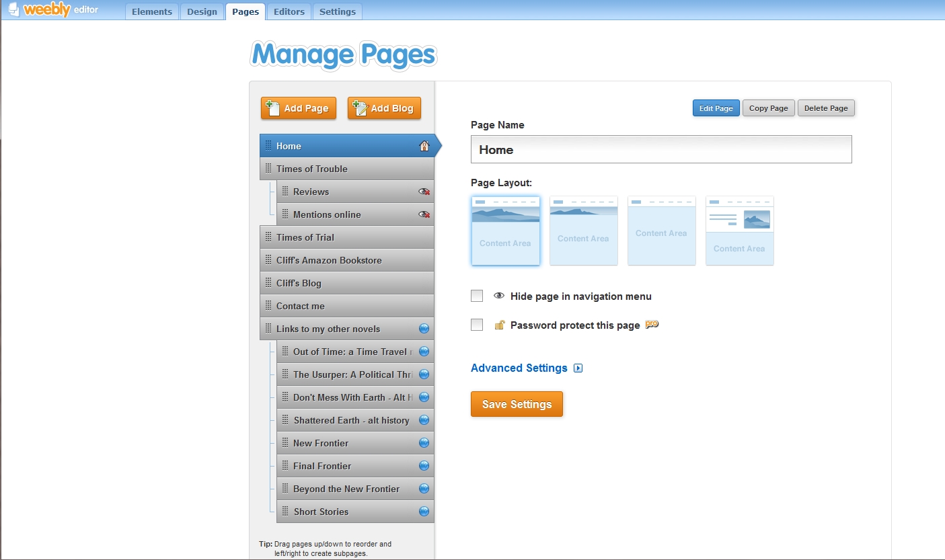Tick Password protect this page checkbox
945x560 pixels.
[x=477, y=325]
